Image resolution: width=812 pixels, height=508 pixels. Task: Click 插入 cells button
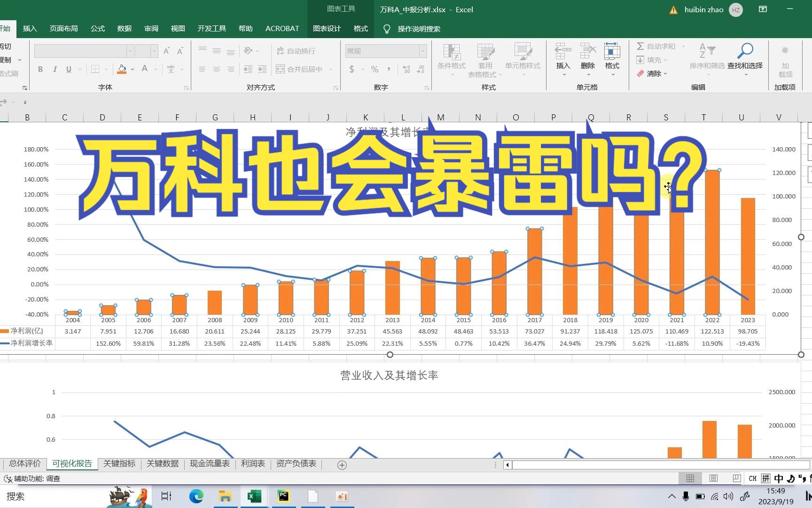pyautogui.click(x=563, y=60)
